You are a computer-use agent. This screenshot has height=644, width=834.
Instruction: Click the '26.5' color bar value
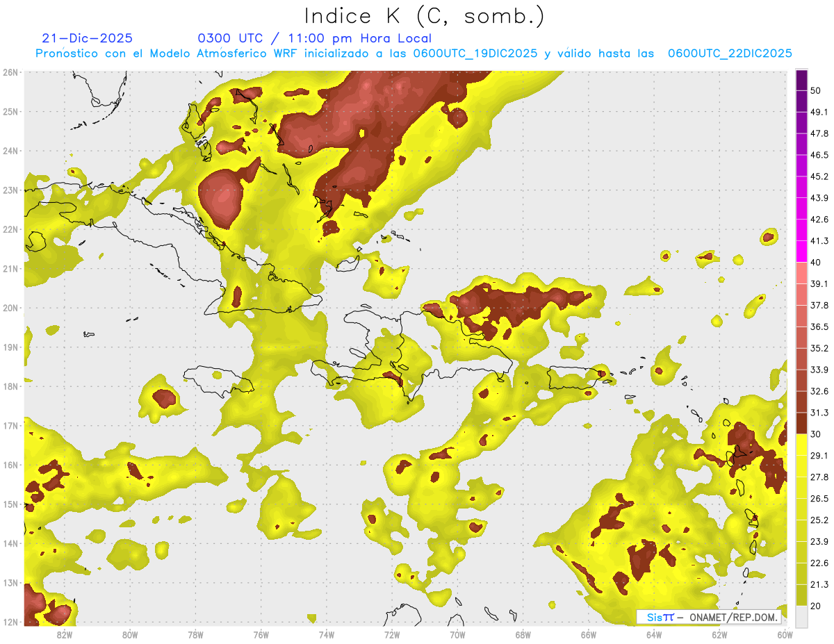tap(819, 498)
